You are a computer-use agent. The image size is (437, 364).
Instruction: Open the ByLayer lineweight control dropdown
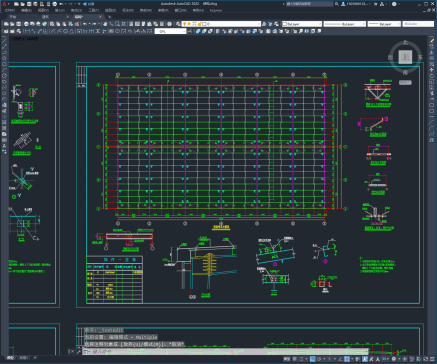[x=384, y=24]
